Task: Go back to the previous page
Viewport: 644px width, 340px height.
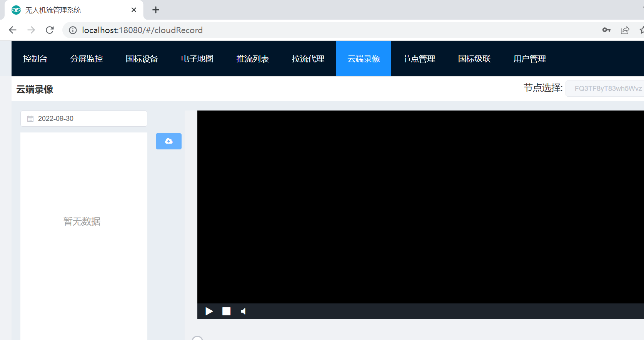Action: click(13, 30)
